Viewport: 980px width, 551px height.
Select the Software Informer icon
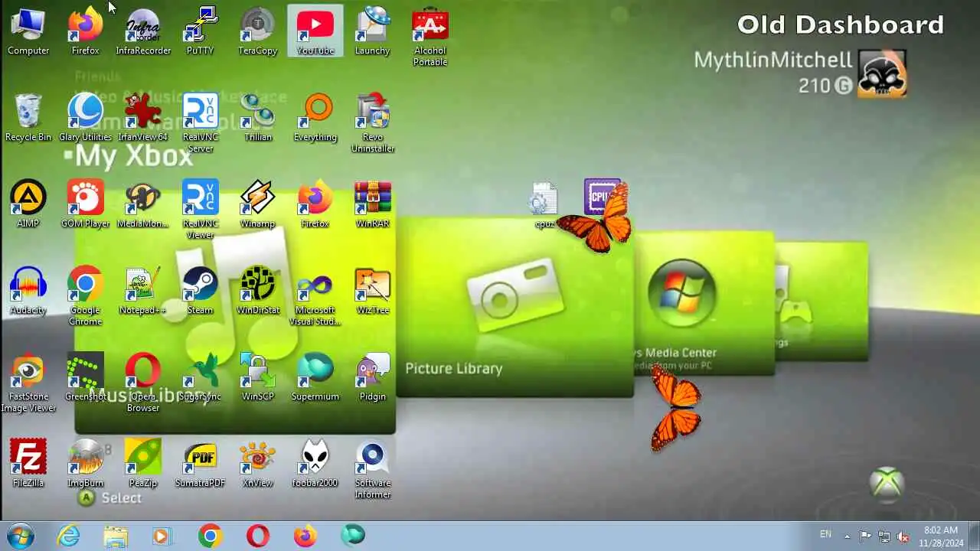pos(373,469)
